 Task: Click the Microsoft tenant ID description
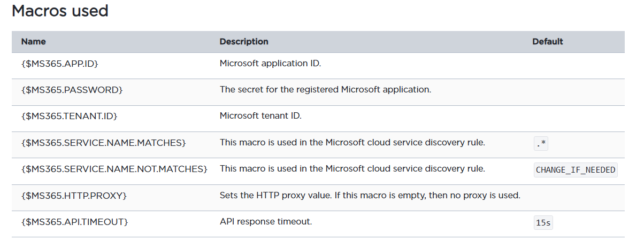[261, 116]
